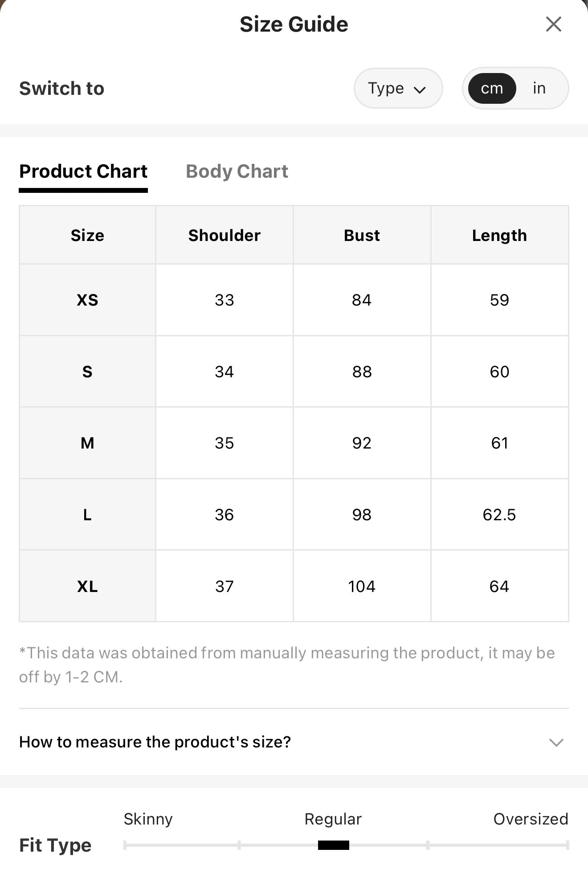Expand How to measure the product's size

pos(294,742)
